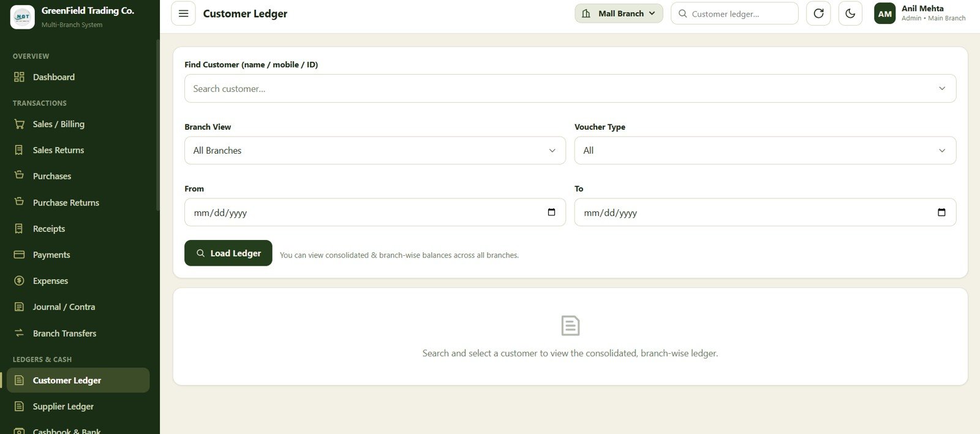Image resolution: width=980 pixels, height=434 pixels.
Task: Navigate to Expenses in the sidebar
Action: point(78,280)
